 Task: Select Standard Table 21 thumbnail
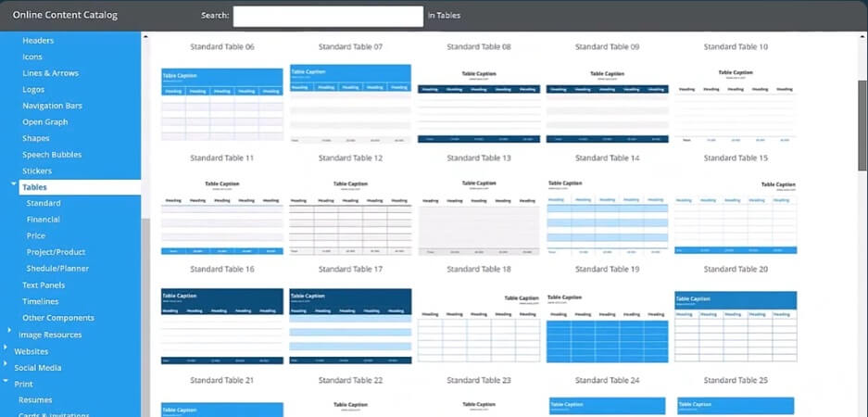[222, 410]
